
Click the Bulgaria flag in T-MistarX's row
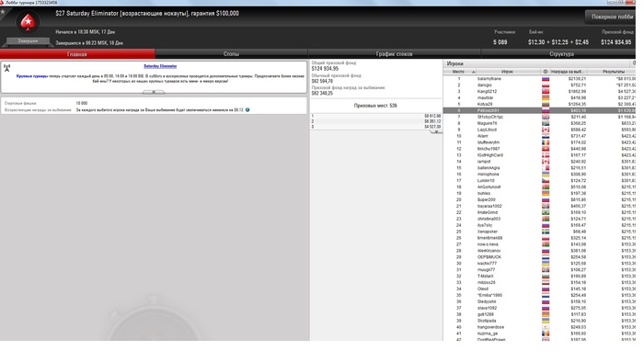pos(546,277)
